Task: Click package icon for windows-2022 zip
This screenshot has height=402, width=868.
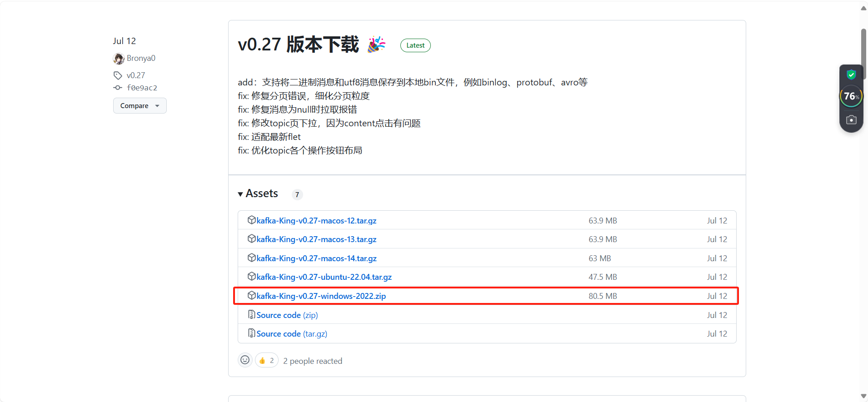Action: pos(251,296)
